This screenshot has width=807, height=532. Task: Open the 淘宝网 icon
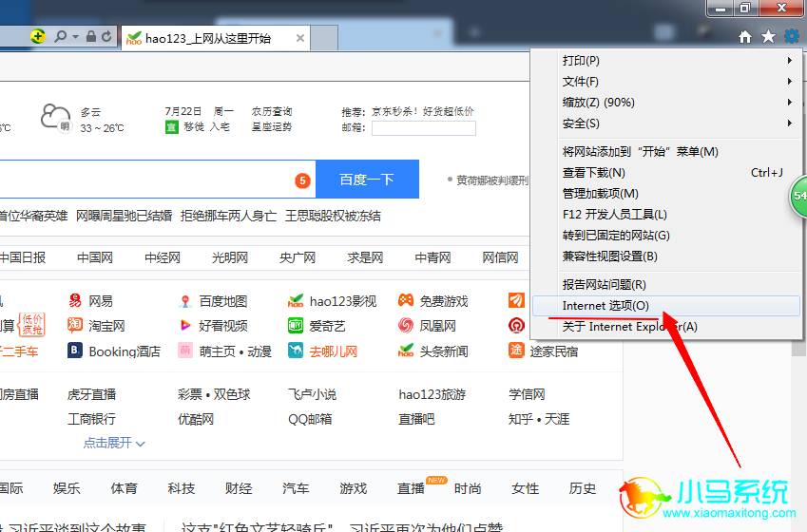(75, 325)
